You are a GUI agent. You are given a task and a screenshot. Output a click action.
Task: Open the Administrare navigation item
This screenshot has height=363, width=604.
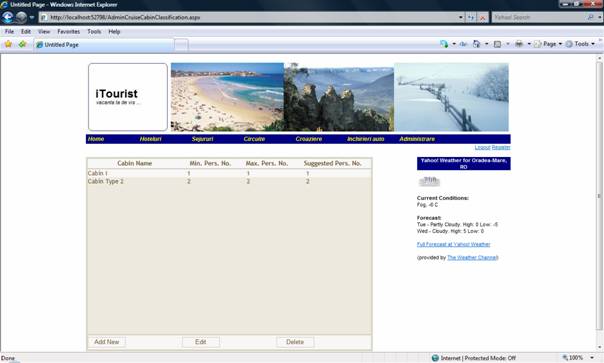point(417,139)
